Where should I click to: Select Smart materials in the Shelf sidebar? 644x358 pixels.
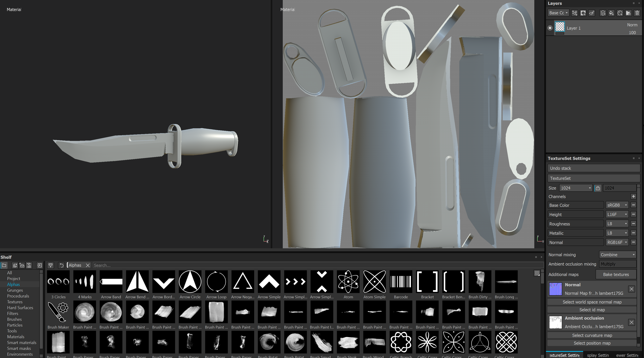(x=22, y=342)
